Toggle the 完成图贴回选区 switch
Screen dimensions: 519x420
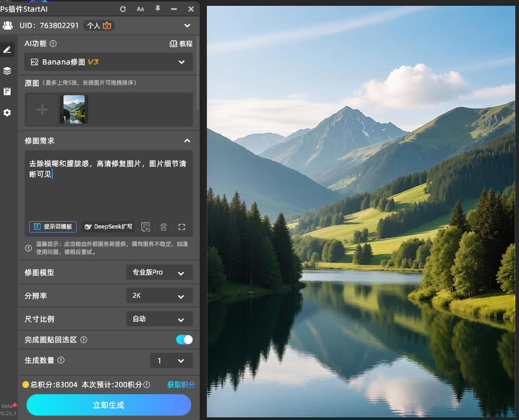click(x=184, y=340)
